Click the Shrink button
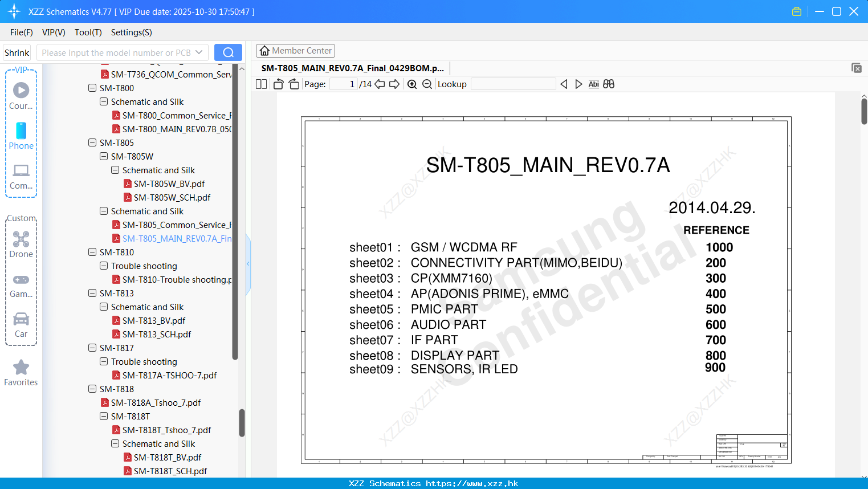Viewport: 868px width, 489px height. pyautogui.click(x=17, y=52)
